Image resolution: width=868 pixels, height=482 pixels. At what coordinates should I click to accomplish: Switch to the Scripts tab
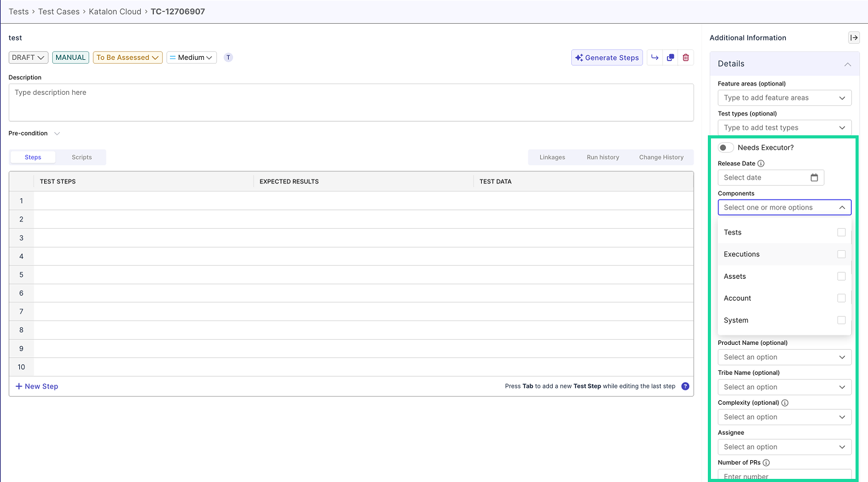pyautogui.click(x=81, y=157)
